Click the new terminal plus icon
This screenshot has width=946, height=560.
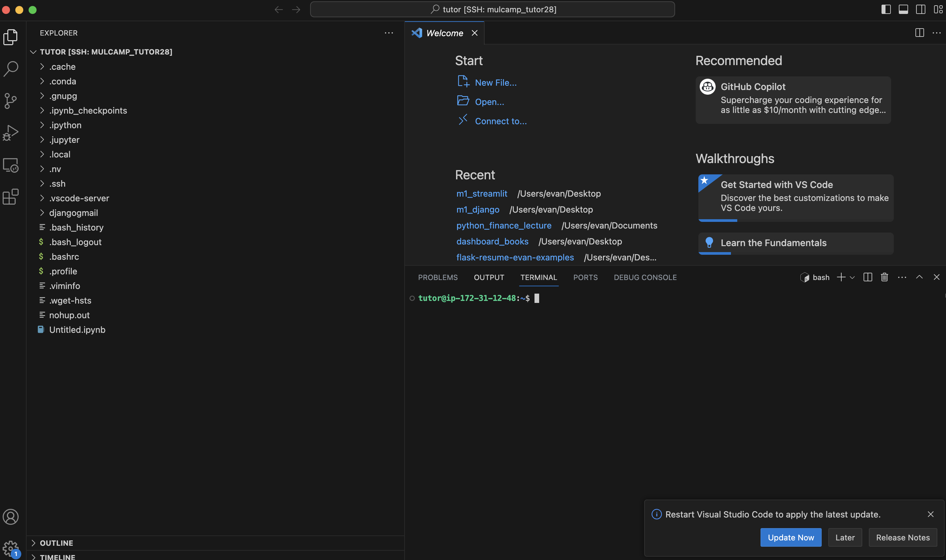click(x=841, y=277)
